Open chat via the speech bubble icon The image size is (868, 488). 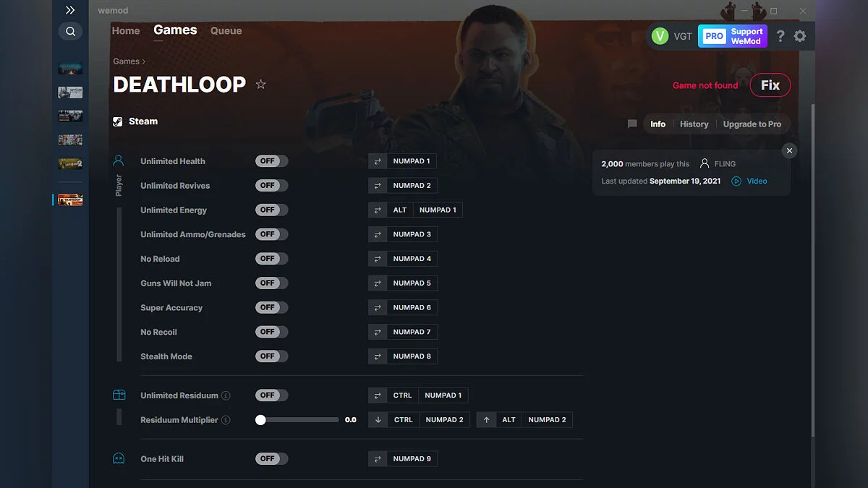click(x=631, y=124)
